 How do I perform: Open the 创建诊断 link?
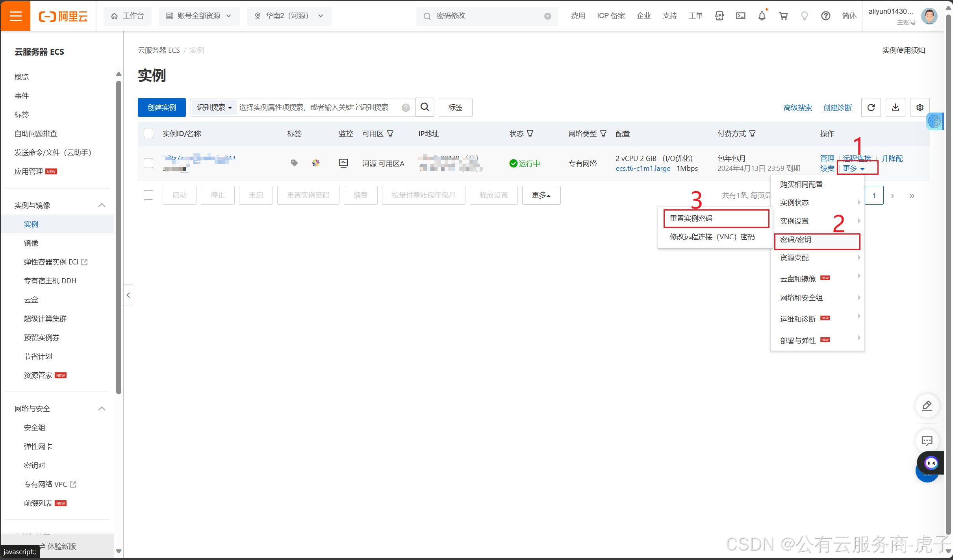(838, 108)
